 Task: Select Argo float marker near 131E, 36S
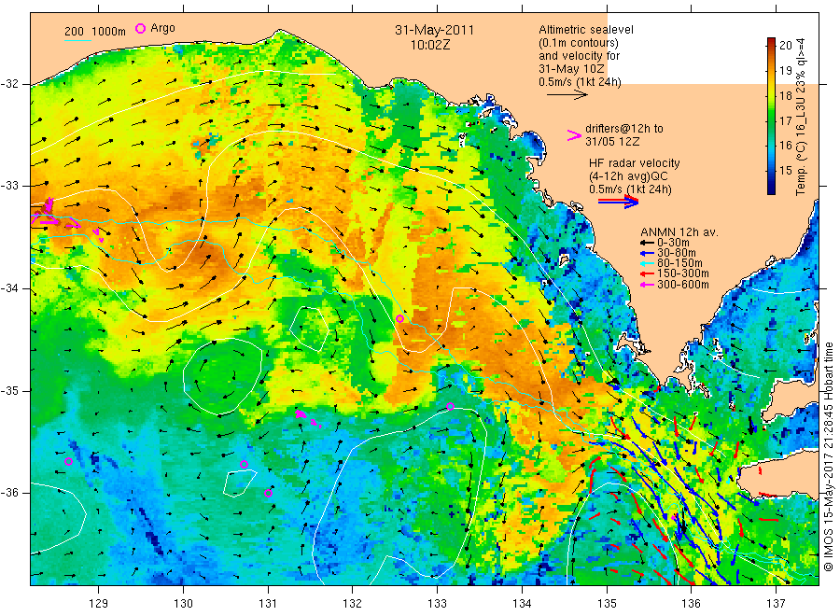point(269,494)
